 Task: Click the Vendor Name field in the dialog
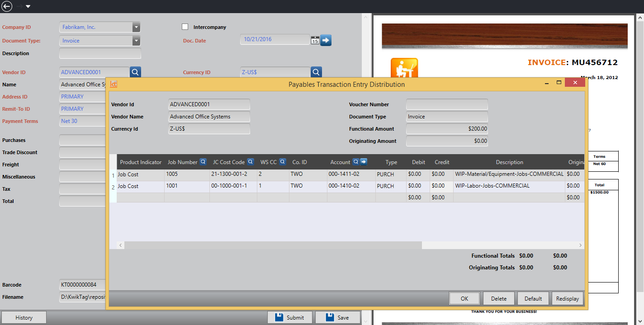coord(209,117)
